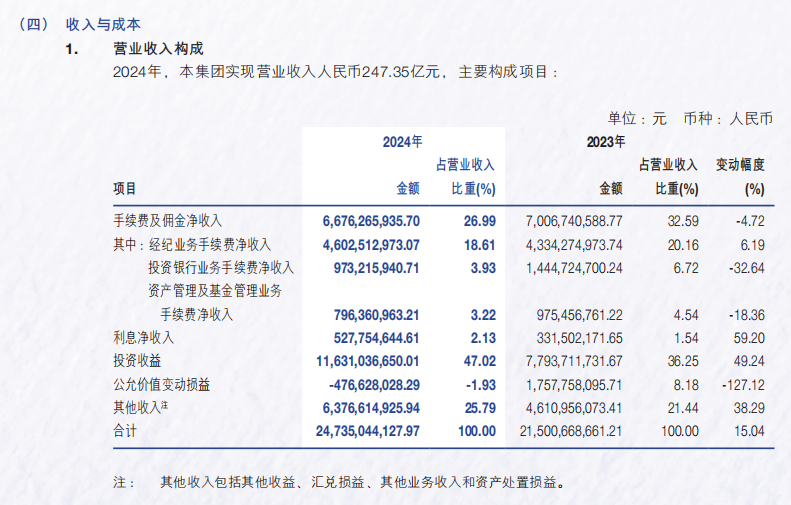Click the value 4,610,956,073.41
791x505 pixels.
point(574,408)
